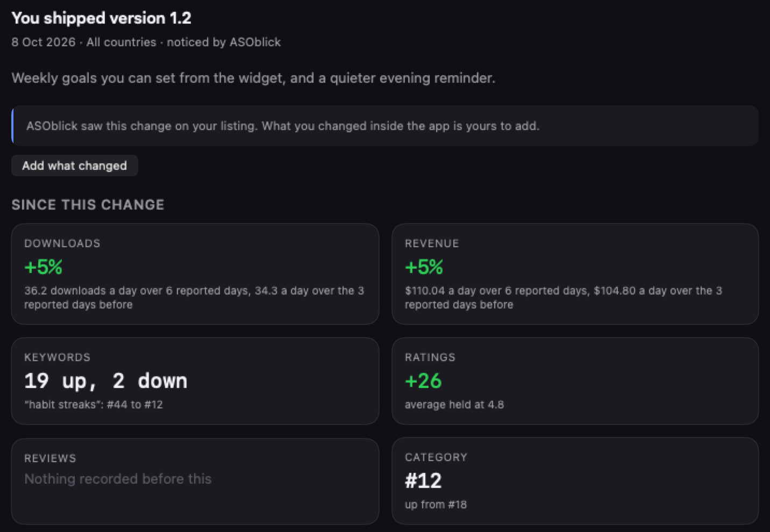Click the All countries label
The height and width of the screenshot is (532, 770).
tap(122, 42)
